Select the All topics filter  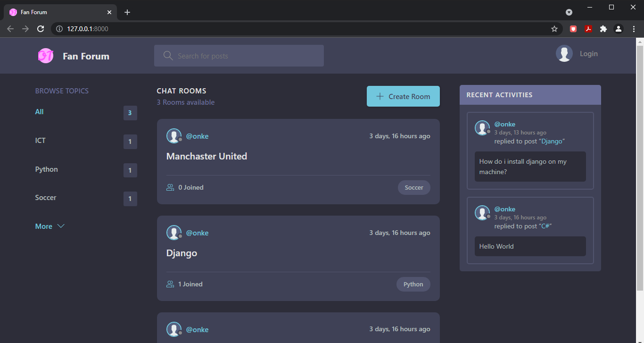(39, 112)
